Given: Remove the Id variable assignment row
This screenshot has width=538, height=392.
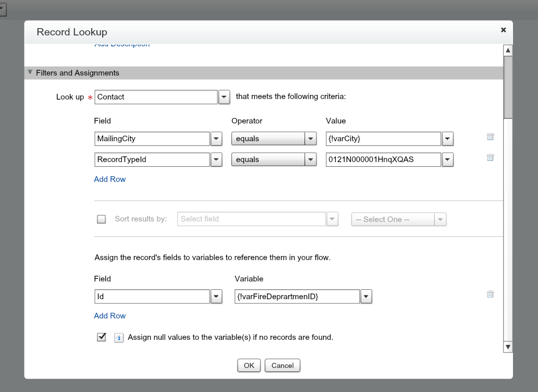Looking at the screenshot, I should tap(490, 295).
